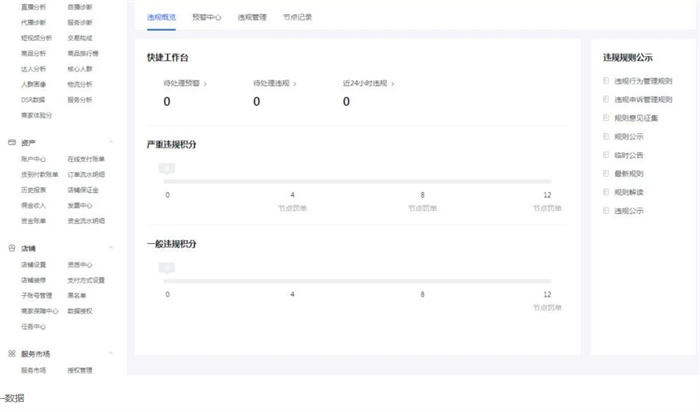Open 达人分析 in the sidebar

tap(33, 69)
